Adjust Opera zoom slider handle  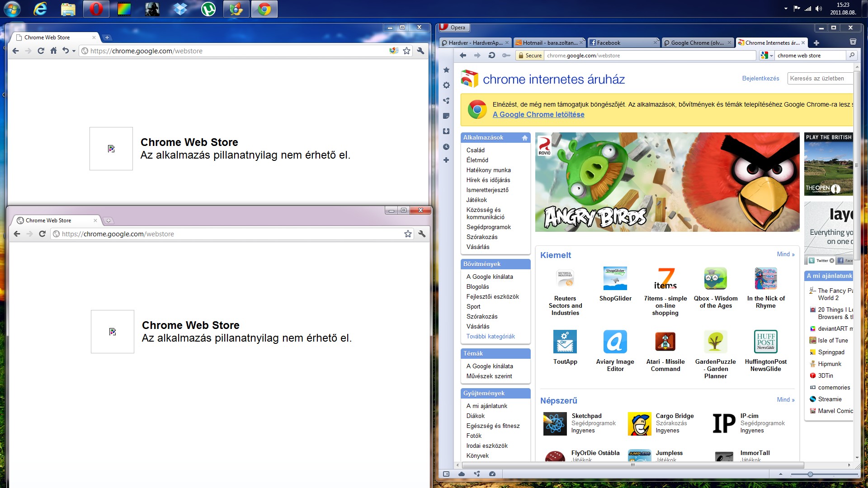point(810,474)
